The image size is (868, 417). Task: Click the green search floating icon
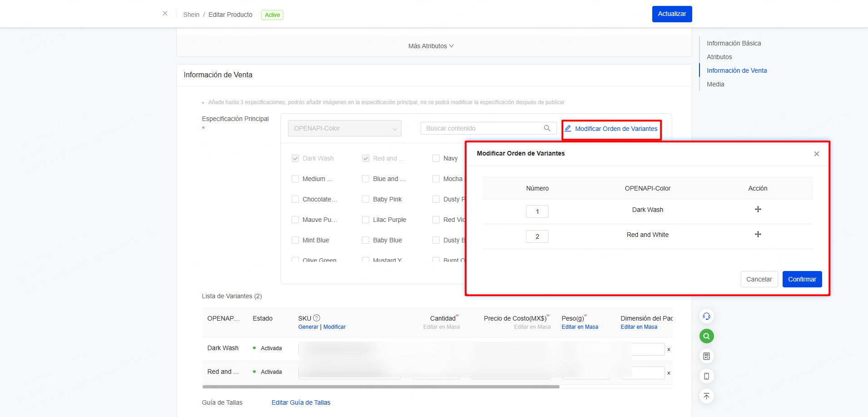[x=706, y=336]
